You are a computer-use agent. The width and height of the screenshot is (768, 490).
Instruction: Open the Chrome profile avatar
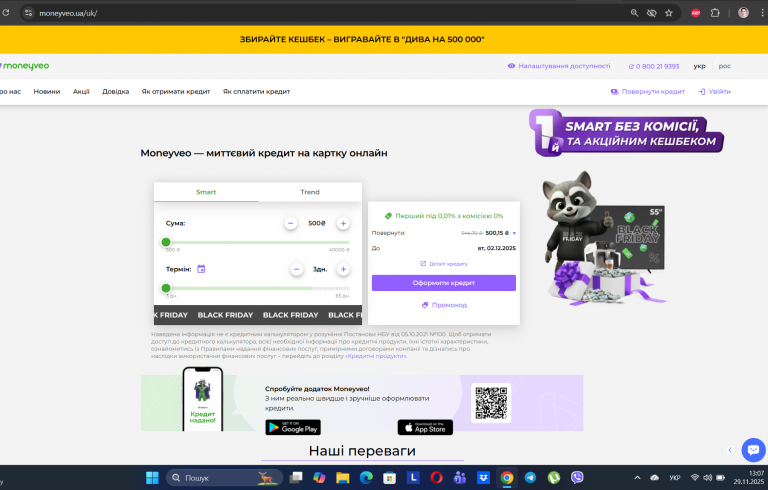tap(744, 13)
